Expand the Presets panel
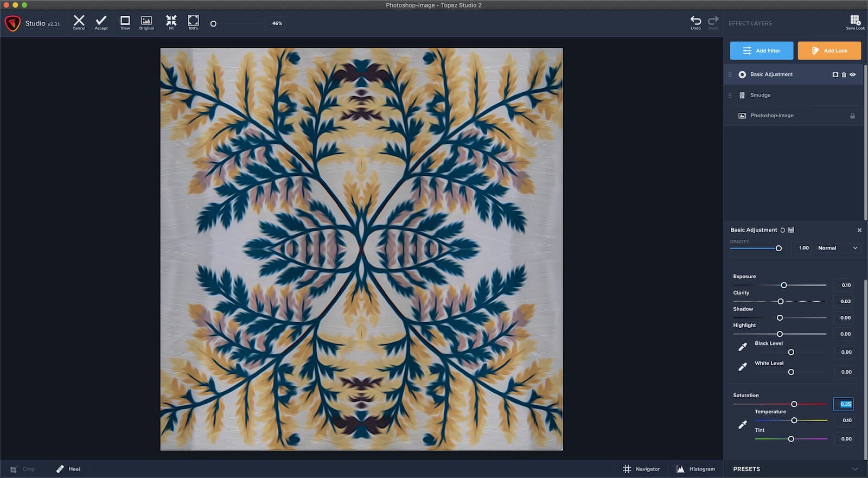The height and width of the screenshot is (478, 868). click(855, 469)
